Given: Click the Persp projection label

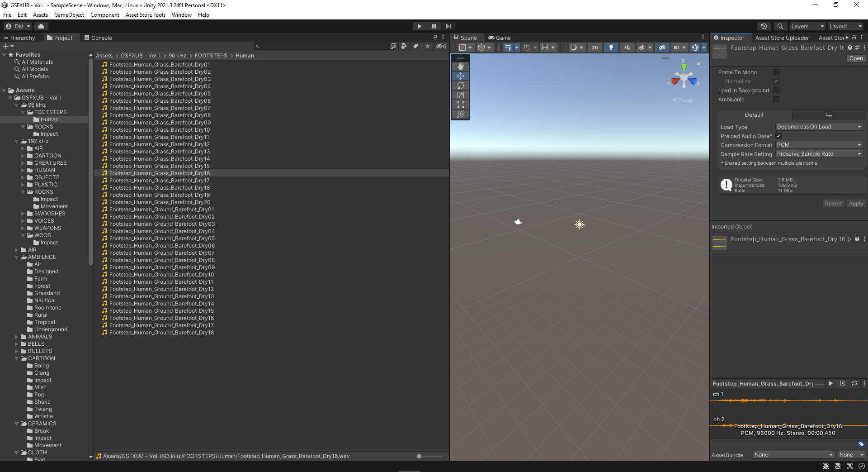Looking at the screenshot, I should 685,100.
